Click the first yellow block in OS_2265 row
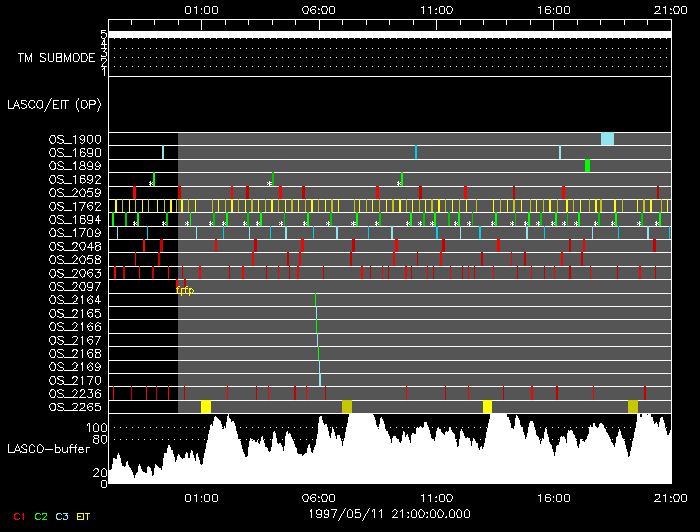 [206, 406]
